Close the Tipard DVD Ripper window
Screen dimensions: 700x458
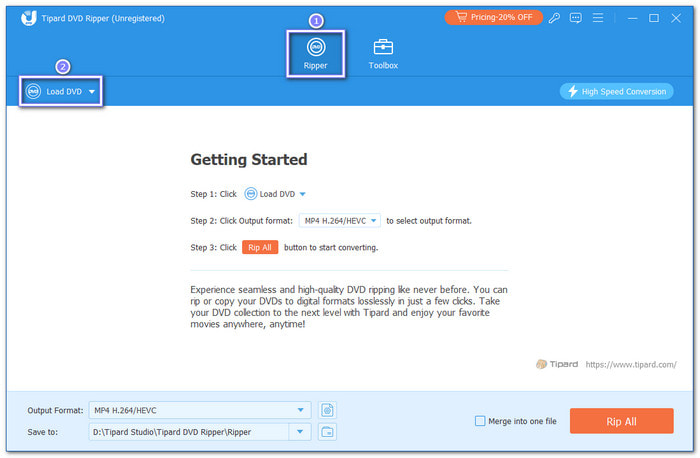676,18
